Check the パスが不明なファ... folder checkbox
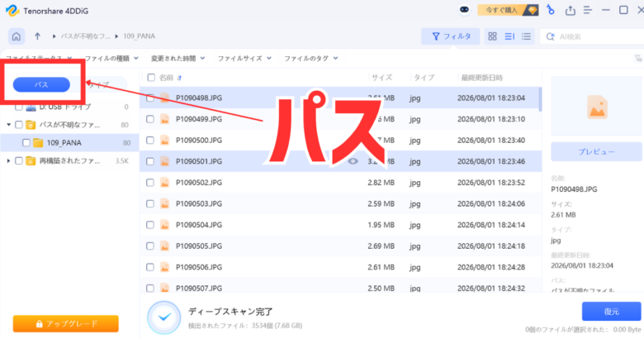This screenshot has height=339, width=644. pyautogui.click(x=19, y=125)
